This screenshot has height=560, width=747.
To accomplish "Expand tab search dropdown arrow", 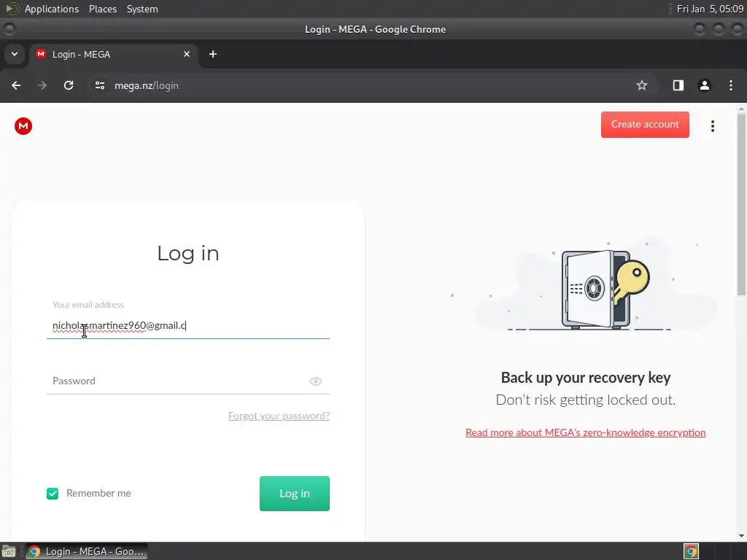I will pos(15,54).
